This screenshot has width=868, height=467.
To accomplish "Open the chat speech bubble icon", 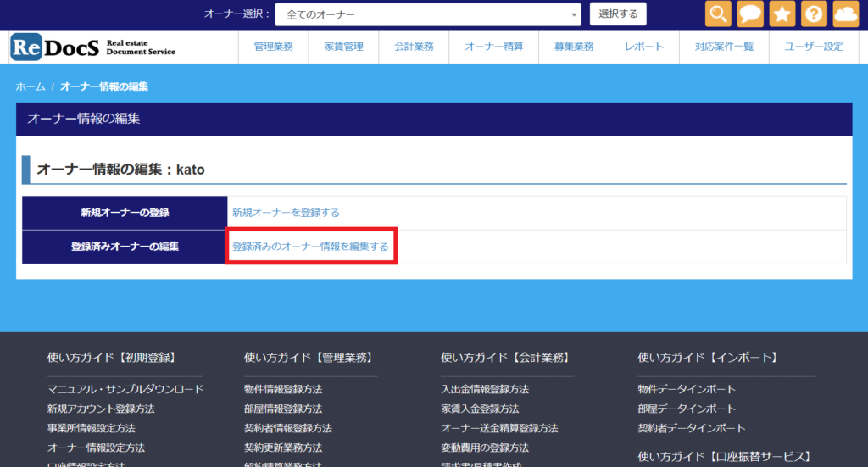I will click(x=750, y=14).
